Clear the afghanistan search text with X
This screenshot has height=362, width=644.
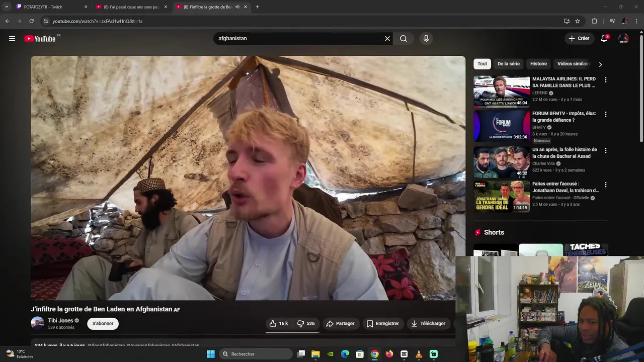(x=387, y=39)
